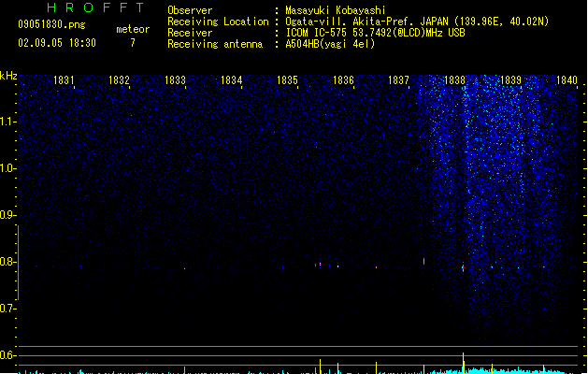Click the date stamp 02.09.05 18:30
This screenshot has width=588, height=374.
57,43
